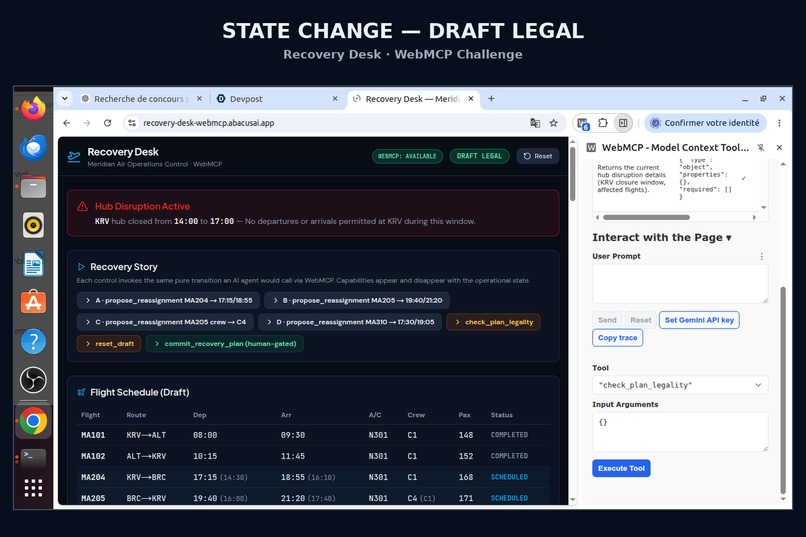Click the tool schema horizontal scrollbar
The height and width of the screenshot is (537, 806).
(x=646, y=217)
